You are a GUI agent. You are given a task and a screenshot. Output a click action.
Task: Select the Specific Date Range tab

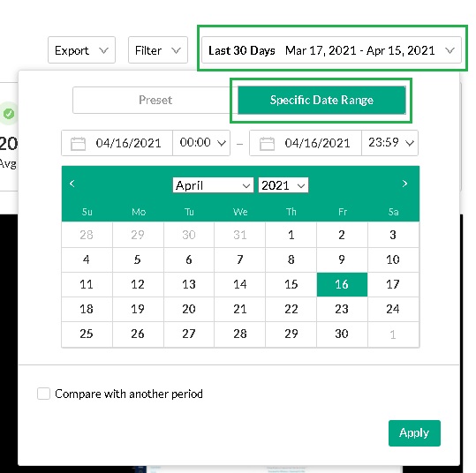(321, 100)
